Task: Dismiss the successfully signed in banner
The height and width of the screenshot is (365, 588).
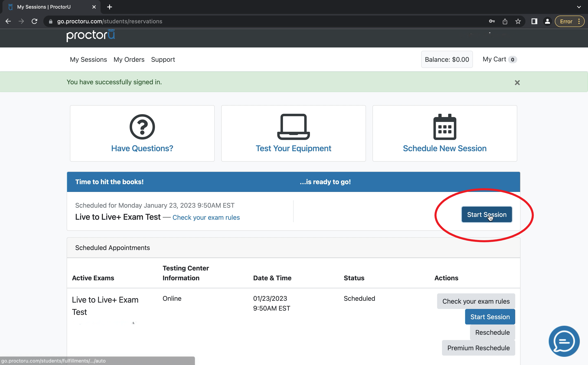Action: pyautogui.click(x=517, y=83)
